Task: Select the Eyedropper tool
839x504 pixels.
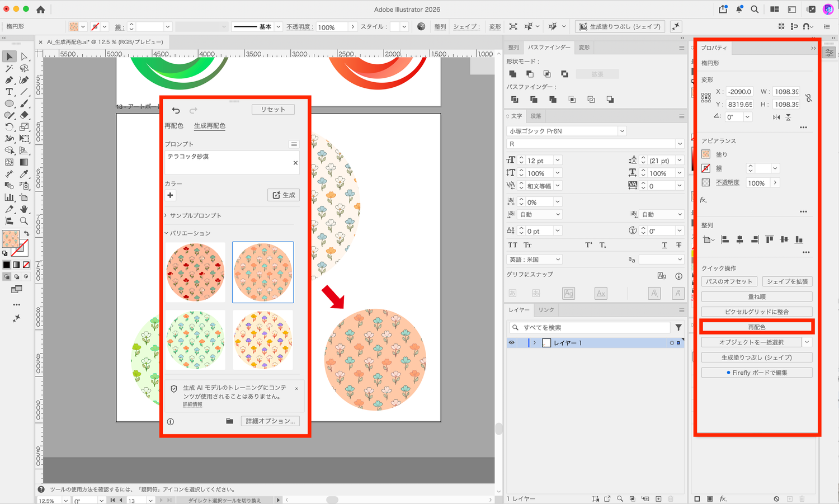Action: (24, 173)
